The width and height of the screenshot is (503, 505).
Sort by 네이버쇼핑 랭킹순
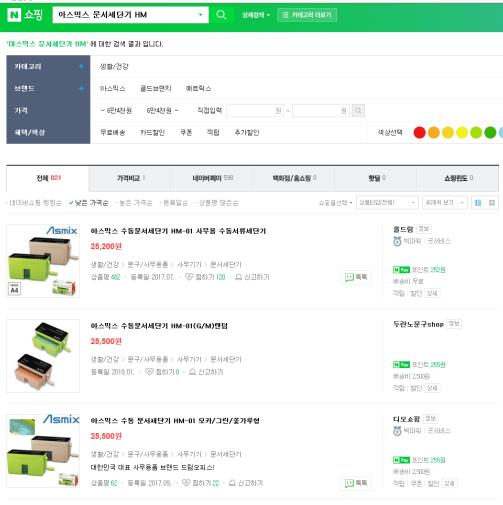tap(35, 203)
